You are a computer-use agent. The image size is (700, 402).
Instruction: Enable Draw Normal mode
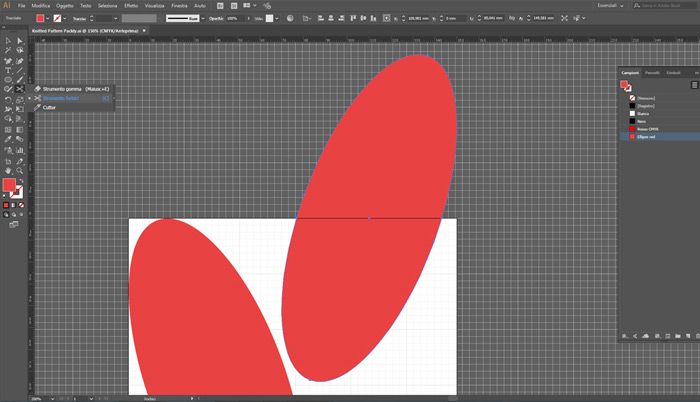click(x=6, y=215)
